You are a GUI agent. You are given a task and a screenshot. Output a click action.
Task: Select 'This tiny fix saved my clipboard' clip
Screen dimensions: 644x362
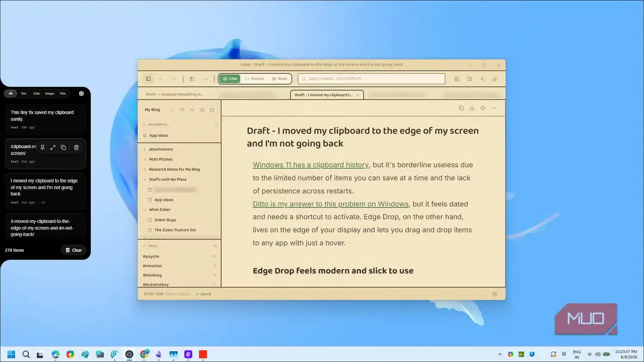coord(45,119)
